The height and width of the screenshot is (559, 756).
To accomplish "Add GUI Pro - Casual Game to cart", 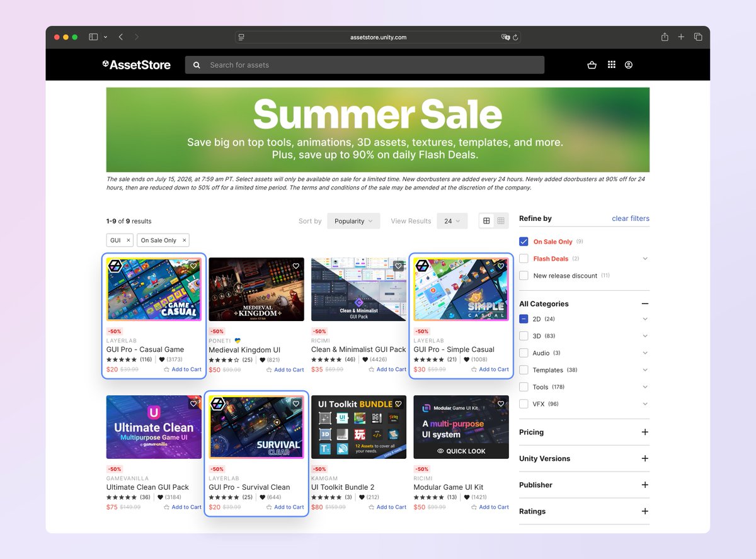I will pyautogui.click(x=183, y=370).
